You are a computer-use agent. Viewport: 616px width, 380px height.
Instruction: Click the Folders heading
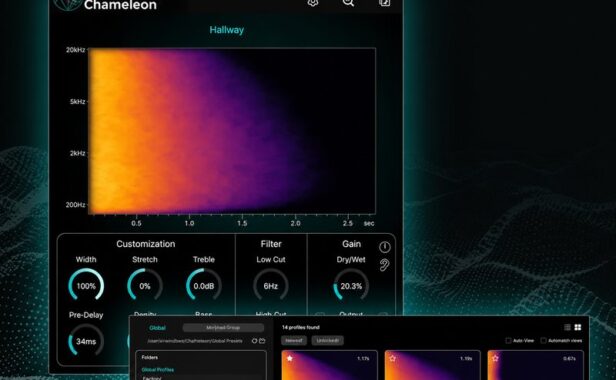(x=150, y=357)
